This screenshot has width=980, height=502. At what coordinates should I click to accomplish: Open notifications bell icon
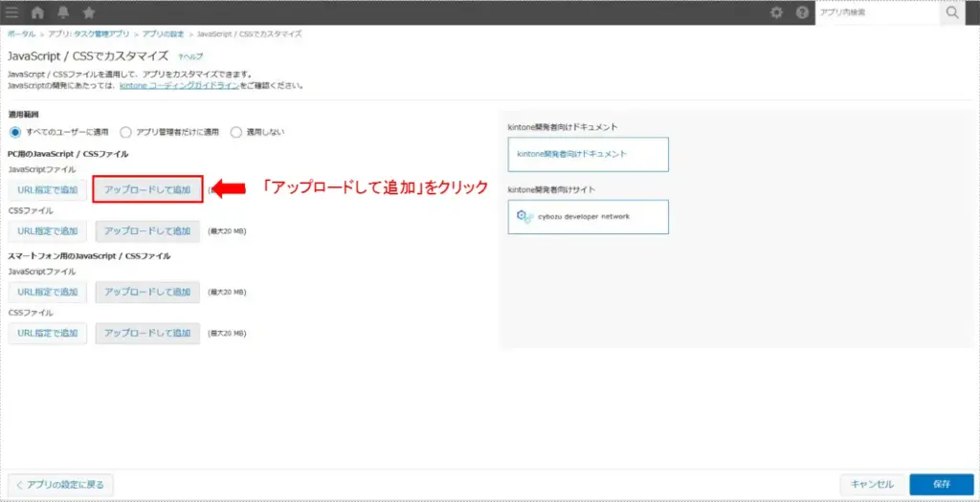coord(63,12)
